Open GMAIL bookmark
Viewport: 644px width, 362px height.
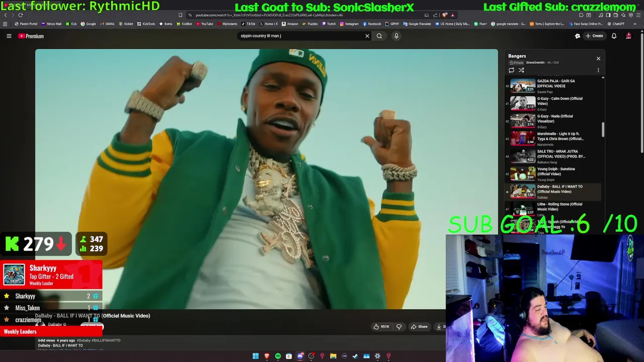coord(107,24)
